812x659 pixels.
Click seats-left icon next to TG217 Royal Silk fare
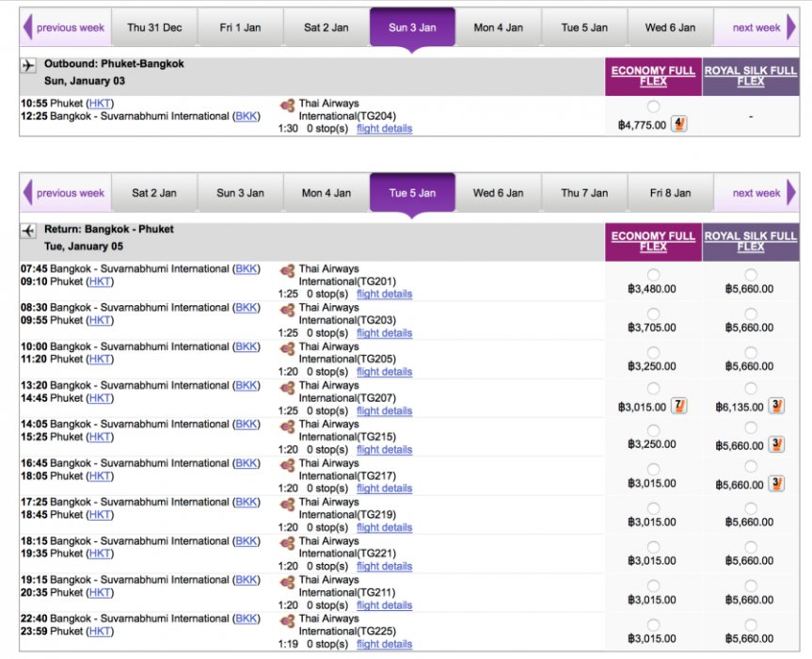pyautogui.click(x=776, y=483)
